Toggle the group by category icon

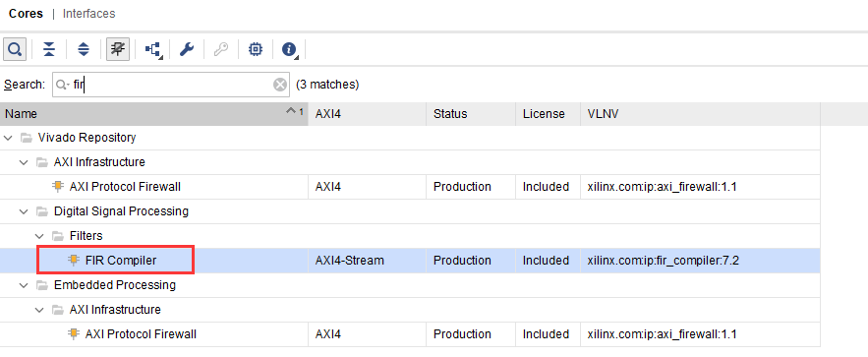click(118, 50)
